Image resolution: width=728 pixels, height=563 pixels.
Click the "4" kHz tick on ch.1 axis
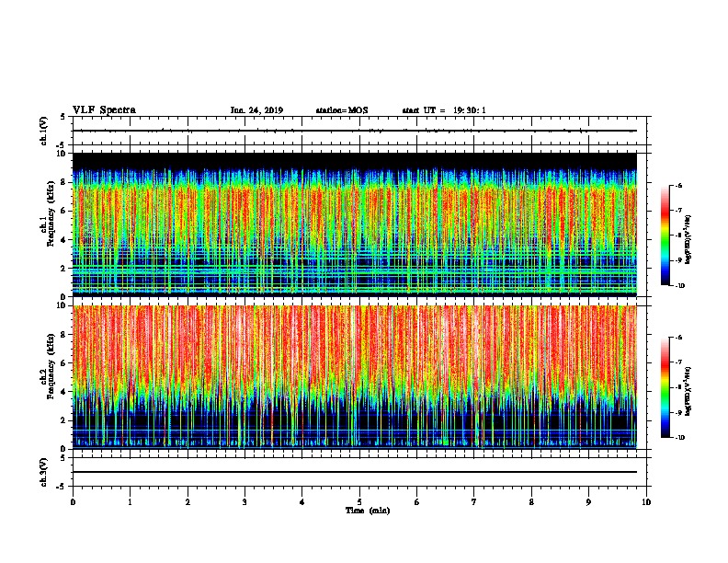pyautogui.click(x=63, y=240)
